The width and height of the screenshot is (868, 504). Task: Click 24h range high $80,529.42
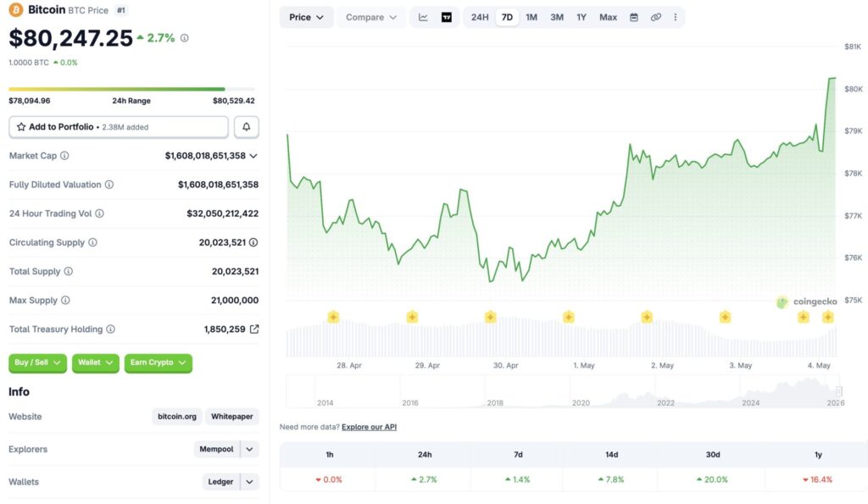click(x=234, y=101)
